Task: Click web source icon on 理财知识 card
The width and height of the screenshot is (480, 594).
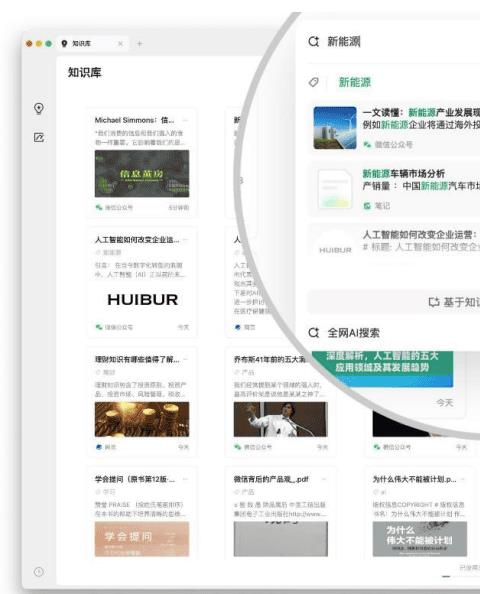Action: coord(99,447)
